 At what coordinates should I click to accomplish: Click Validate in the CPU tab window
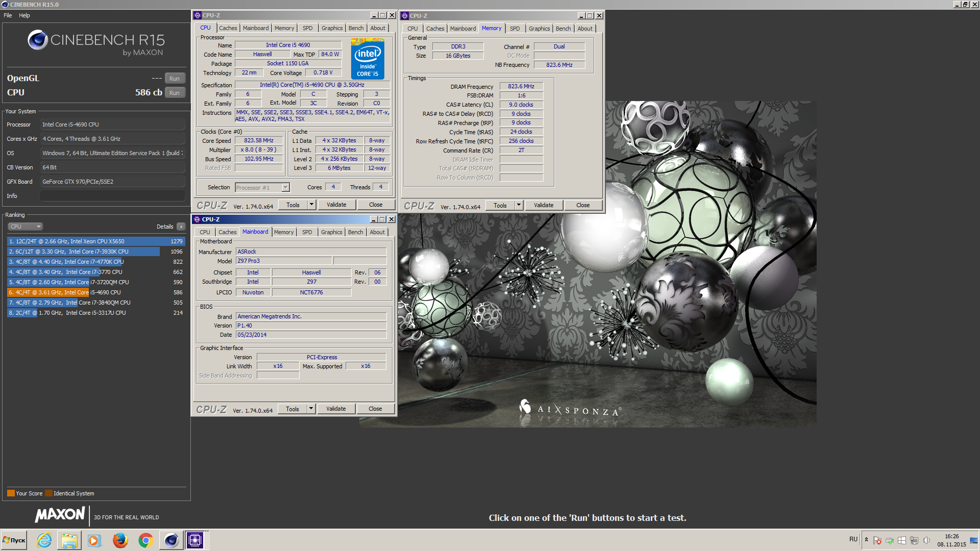pyautogui.click(x=336, y=205)
